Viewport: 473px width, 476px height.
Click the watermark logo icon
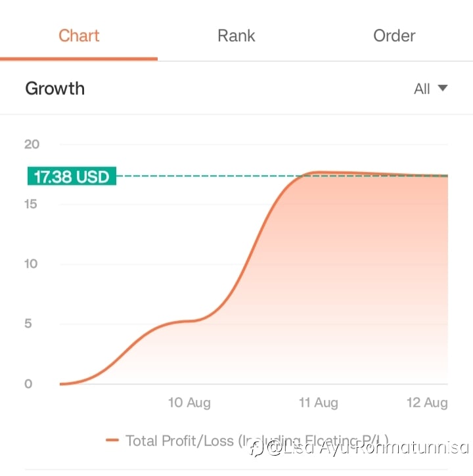(257, 448)
